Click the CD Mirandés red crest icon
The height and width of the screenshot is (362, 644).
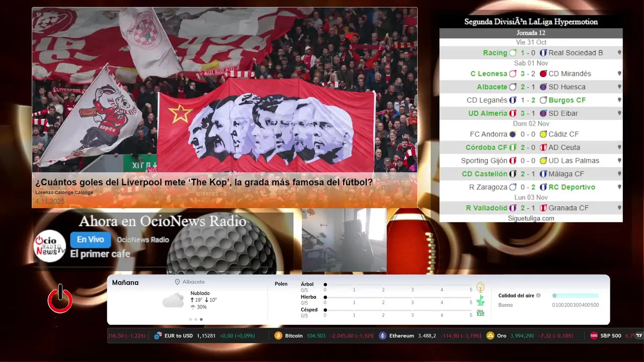point(543,73)
